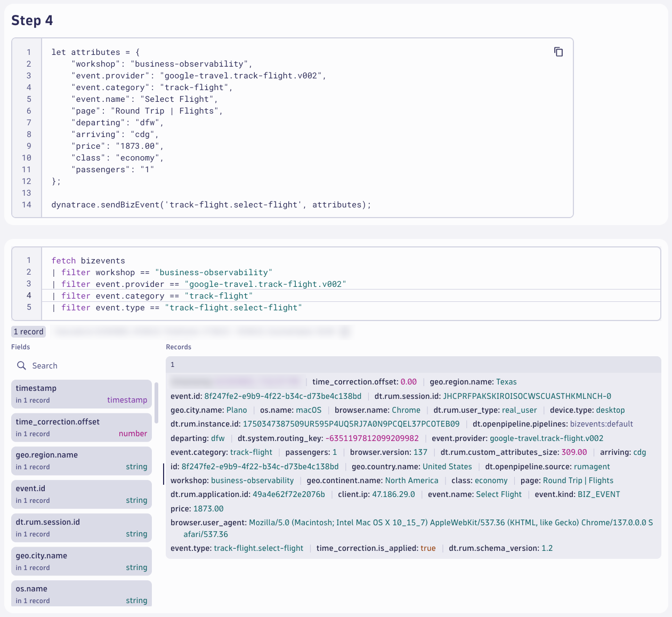The height and width of the screenshot is (617, 672).
Task: Click the price value 1873.00 in record
Action: pos(208,509)
